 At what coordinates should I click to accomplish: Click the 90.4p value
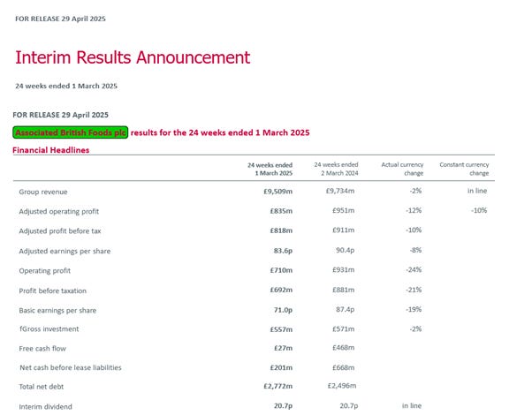tap(345, 250)
